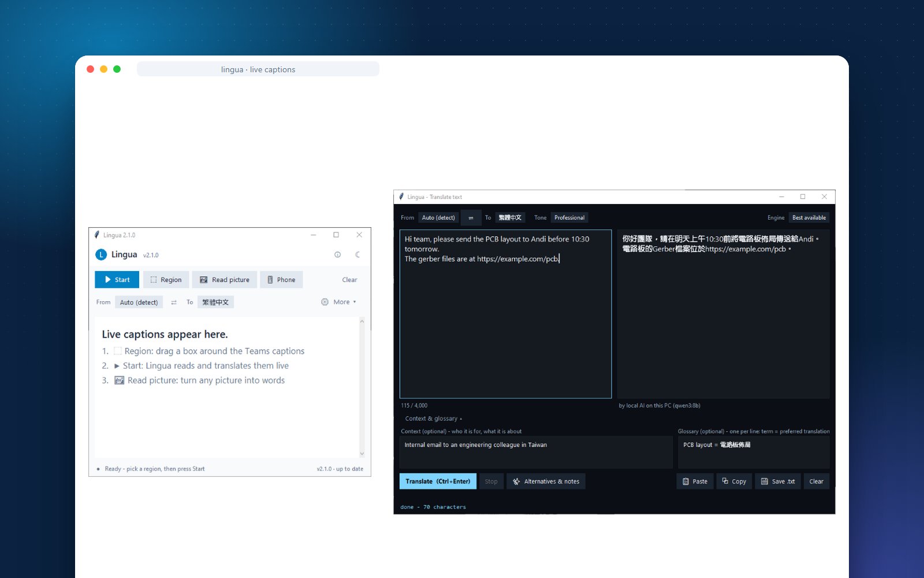Click the red macOS close dot
The image size is (924, 578).
pyautogui.click(x=91, y=69)
